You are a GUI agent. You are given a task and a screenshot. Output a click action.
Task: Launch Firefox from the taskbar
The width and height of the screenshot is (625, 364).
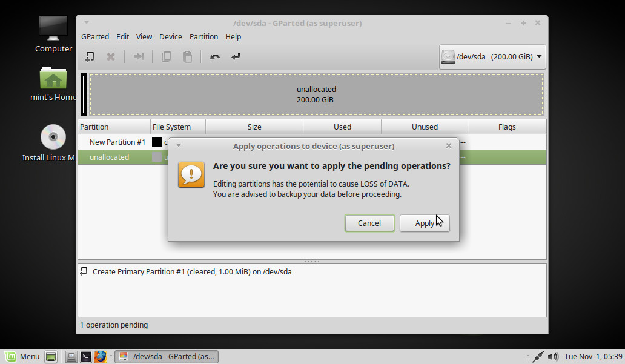click(101, 357)
